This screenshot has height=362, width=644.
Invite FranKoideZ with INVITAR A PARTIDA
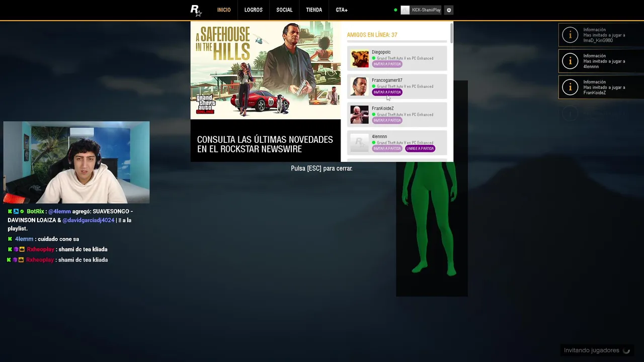click(387, 121)
